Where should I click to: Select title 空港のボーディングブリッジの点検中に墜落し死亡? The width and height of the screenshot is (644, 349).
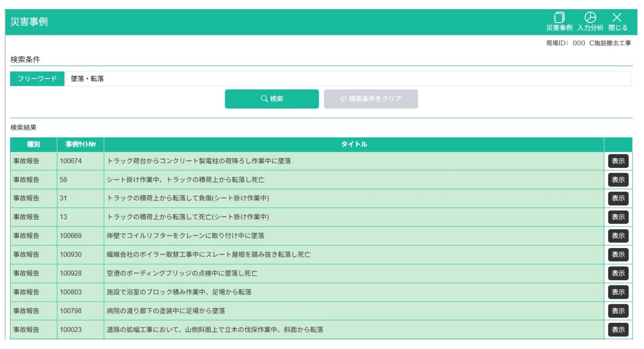(x=182, y=273)
